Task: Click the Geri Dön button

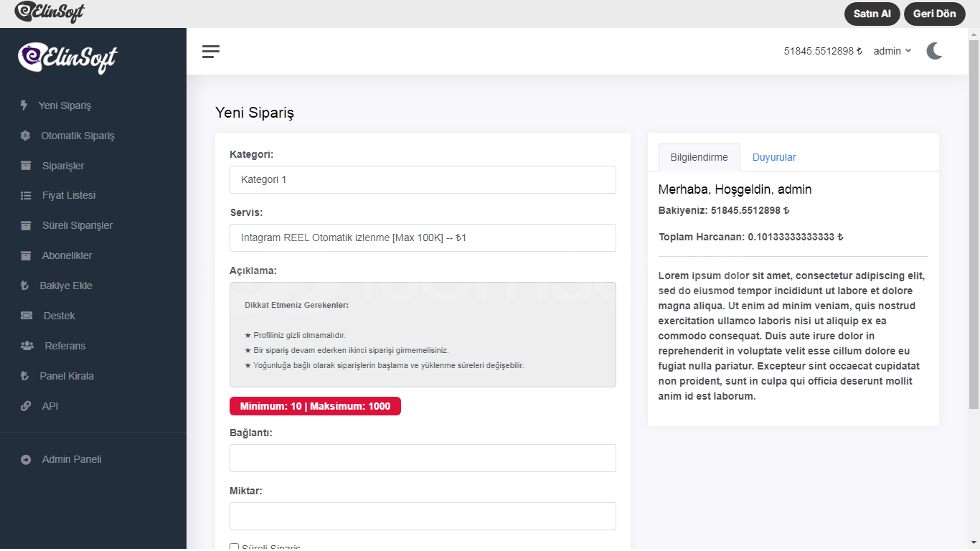Action: [934, 14]
